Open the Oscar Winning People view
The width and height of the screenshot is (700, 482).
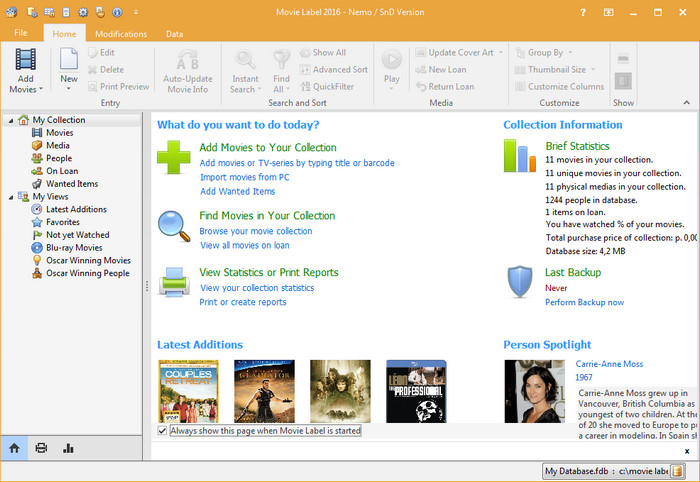point(88,273)
